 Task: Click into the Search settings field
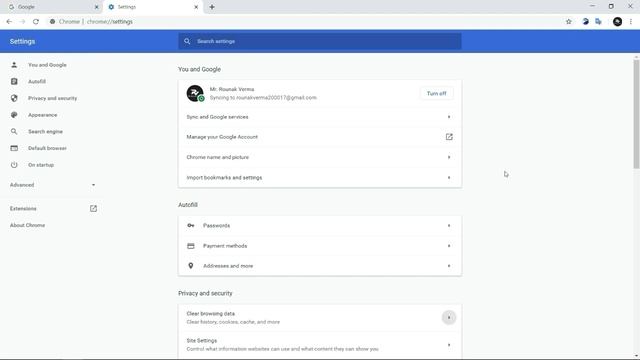(x=320, y=41)
